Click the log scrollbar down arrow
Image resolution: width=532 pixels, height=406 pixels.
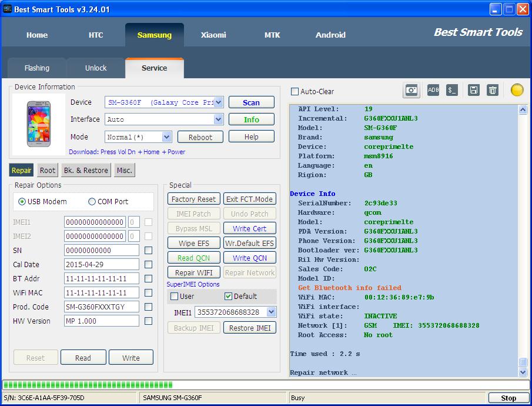click(x=523, y=372)
